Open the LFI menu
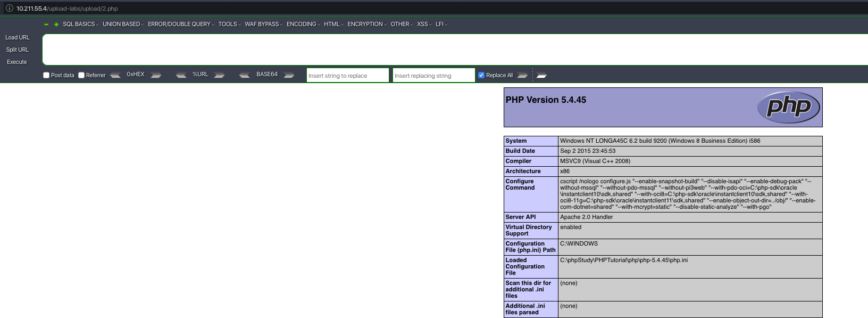Viewport: 868px width, 318px height. (x=441, y=24)
